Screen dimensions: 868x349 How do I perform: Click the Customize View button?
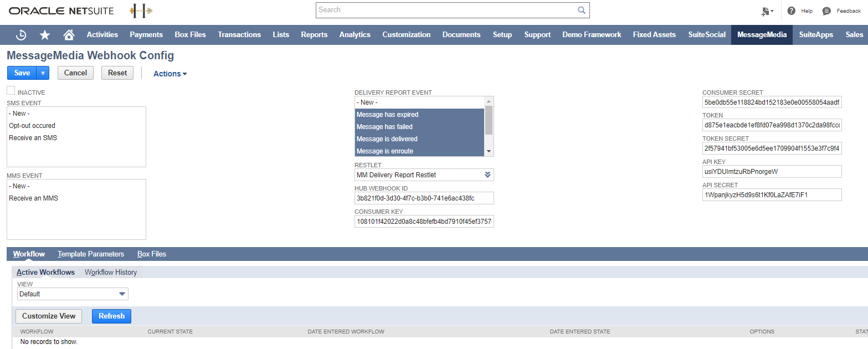49,316
